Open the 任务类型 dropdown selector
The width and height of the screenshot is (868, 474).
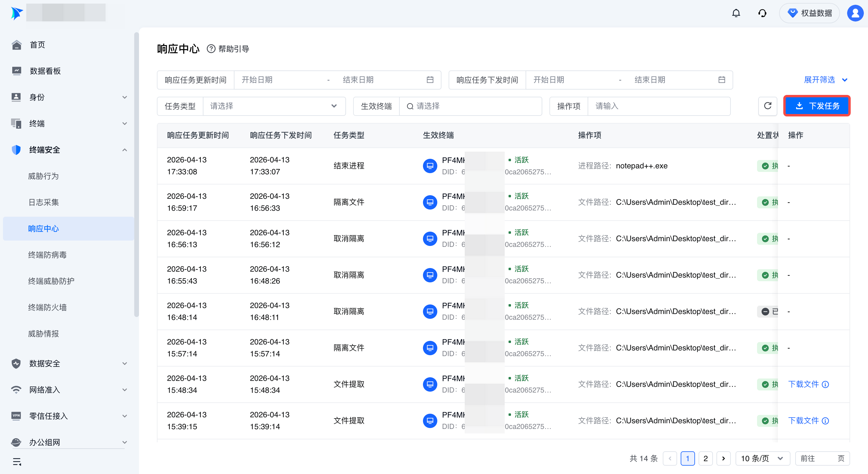(274, 106)
